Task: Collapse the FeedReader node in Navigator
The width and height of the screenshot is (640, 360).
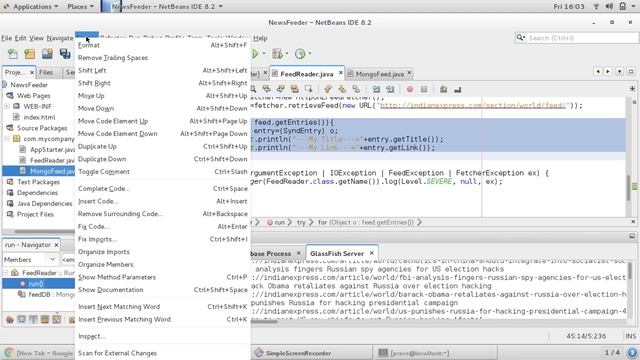Action: tap(6, 273)
